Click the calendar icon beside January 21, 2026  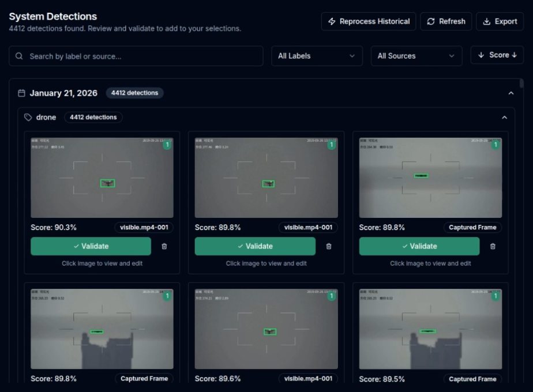click(22, 93)
